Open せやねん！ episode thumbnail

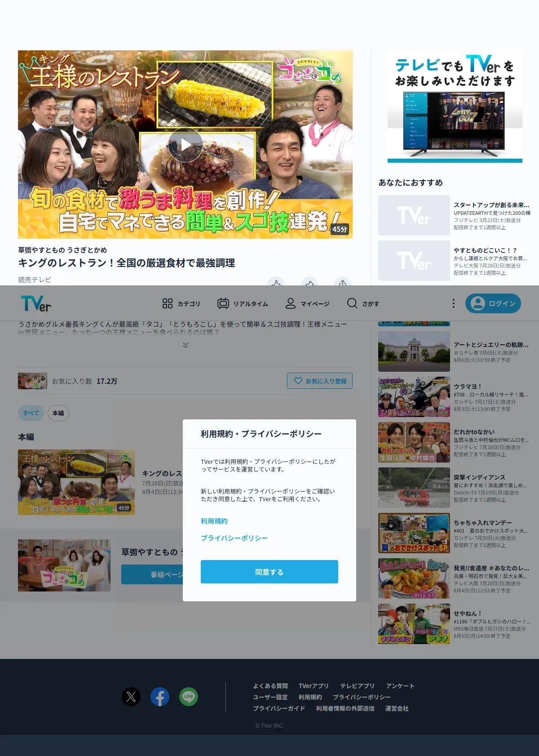pyautogui.click(x=414, y=624)
